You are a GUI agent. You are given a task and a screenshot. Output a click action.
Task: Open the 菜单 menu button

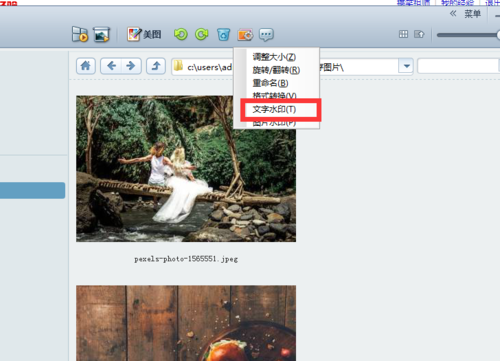[473, 14]
